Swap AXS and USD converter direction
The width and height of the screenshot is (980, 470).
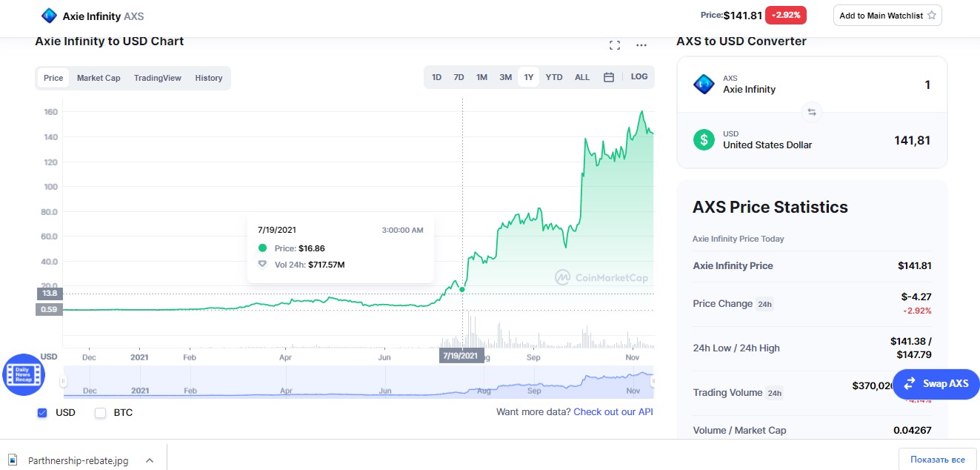point(812,112)
